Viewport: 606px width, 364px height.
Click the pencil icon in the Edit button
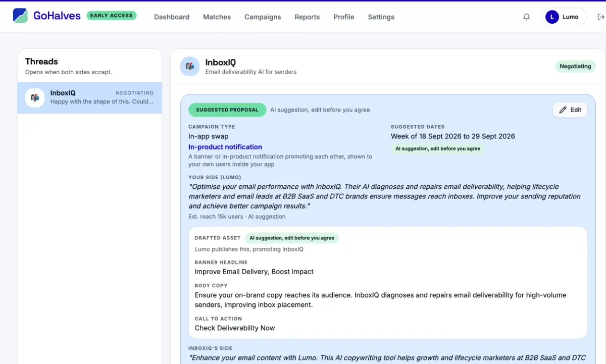tap(563, 110)
